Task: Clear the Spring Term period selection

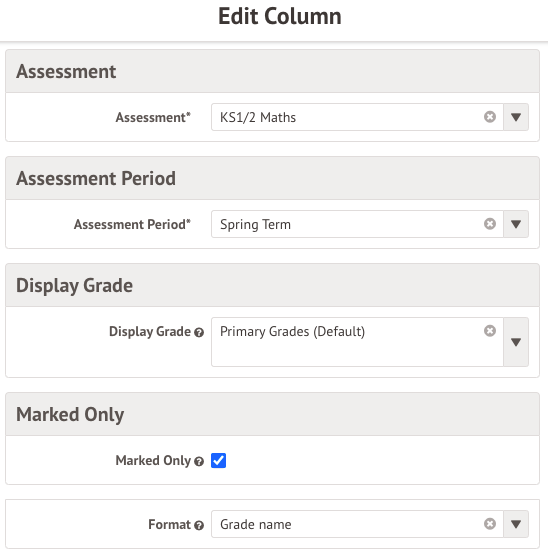Action: pos(490,224)
